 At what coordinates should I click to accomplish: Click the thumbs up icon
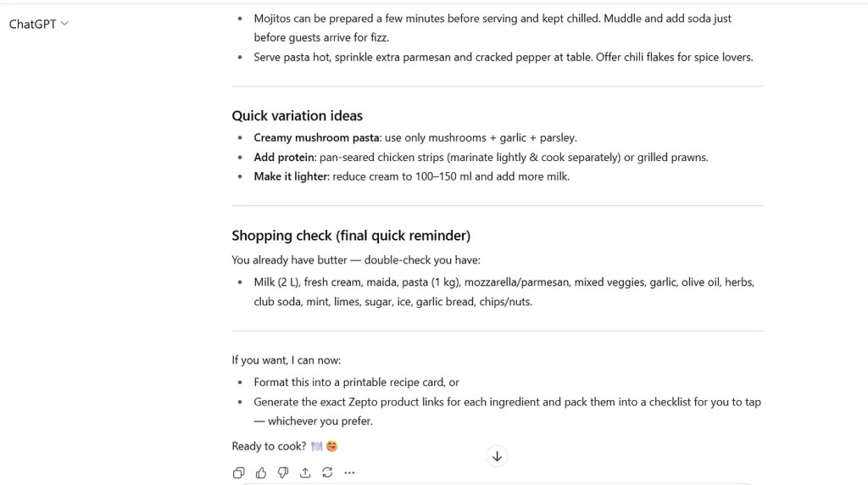click(x=261, y=473)
